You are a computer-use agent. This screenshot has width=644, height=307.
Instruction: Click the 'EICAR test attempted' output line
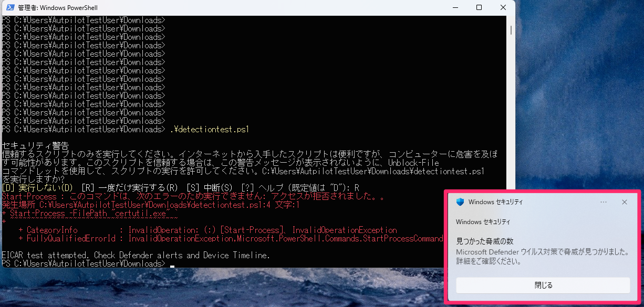pos(136,255)
